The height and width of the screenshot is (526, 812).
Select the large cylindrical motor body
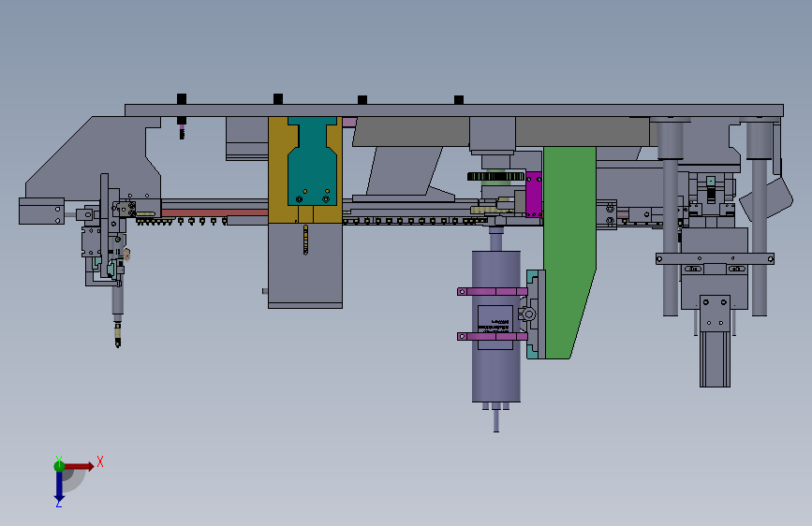click(x=496, y=326)
